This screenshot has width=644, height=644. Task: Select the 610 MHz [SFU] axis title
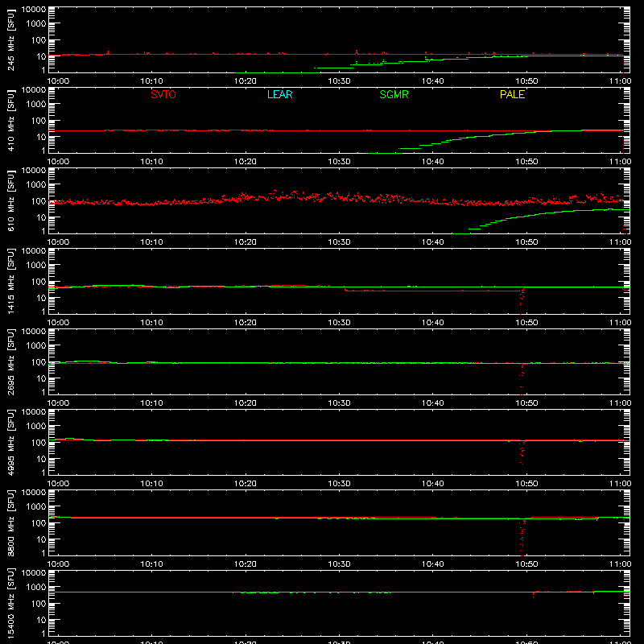[10, 200]
